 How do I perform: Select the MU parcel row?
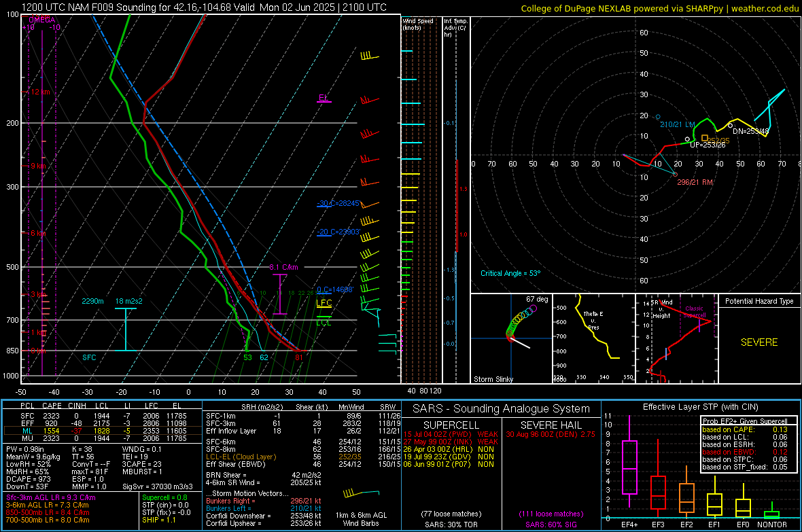(103, 438)
